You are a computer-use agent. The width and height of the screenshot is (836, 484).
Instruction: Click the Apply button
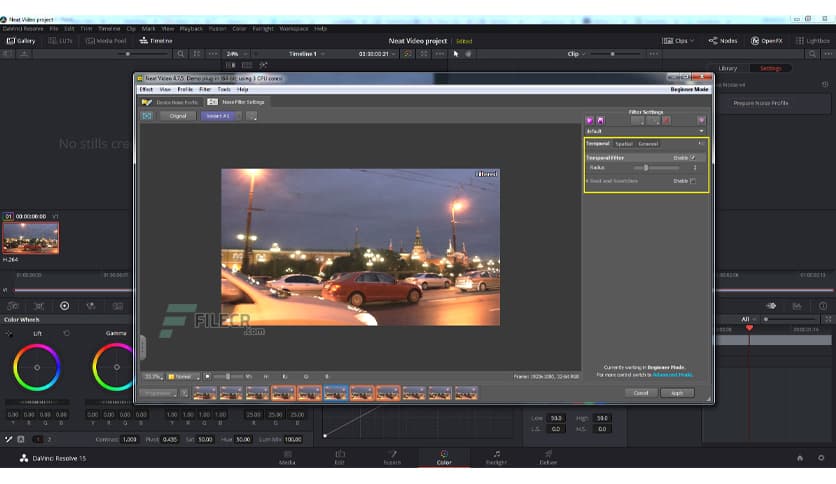pos(677,393)
